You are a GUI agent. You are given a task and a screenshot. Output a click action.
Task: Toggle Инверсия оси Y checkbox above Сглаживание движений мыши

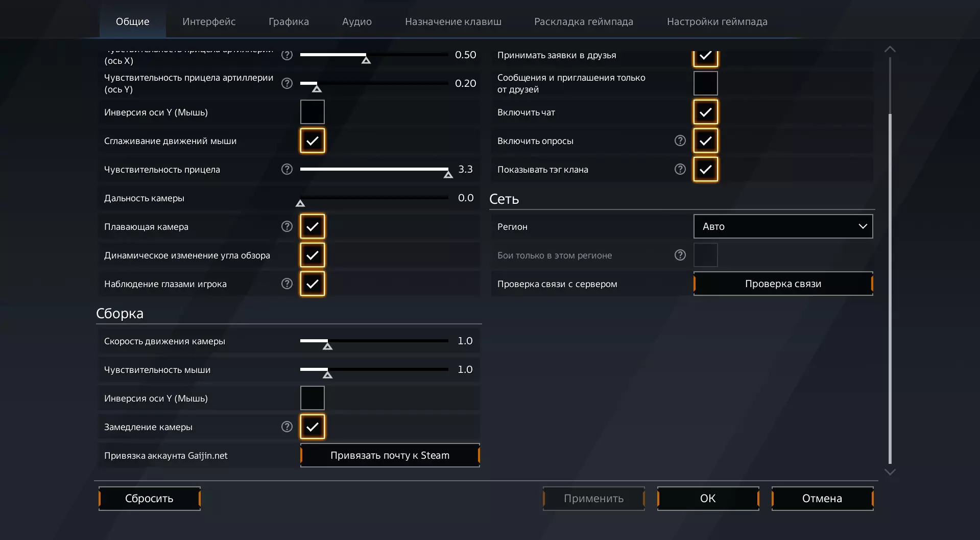tap(313, 112)
